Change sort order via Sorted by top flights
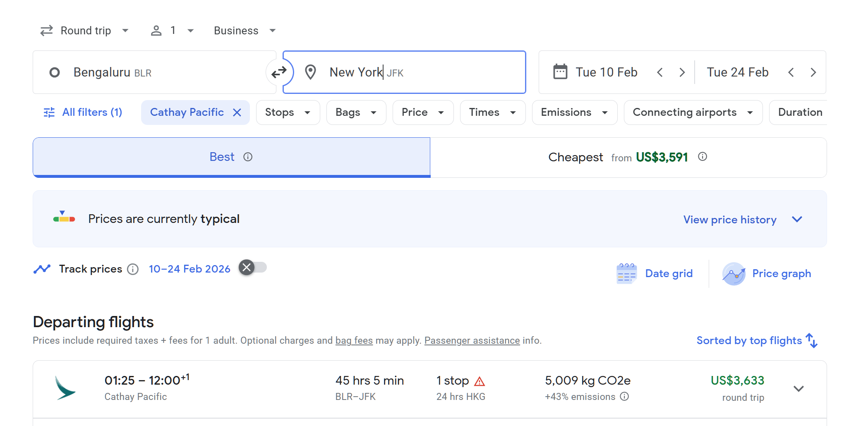 click(756, 340)
